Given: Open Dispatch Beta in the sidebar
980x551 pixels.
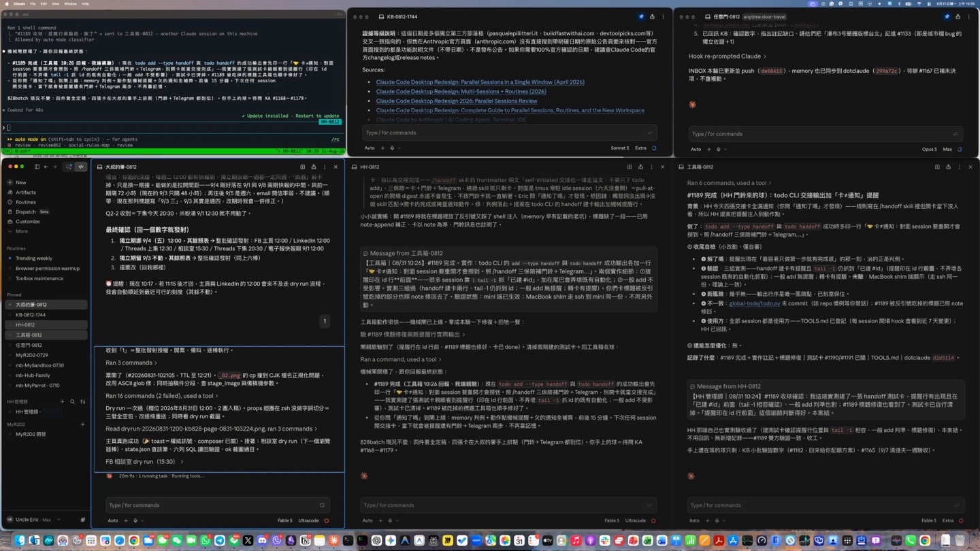Looking at the screenshot, I should click(x=29, y=212).
